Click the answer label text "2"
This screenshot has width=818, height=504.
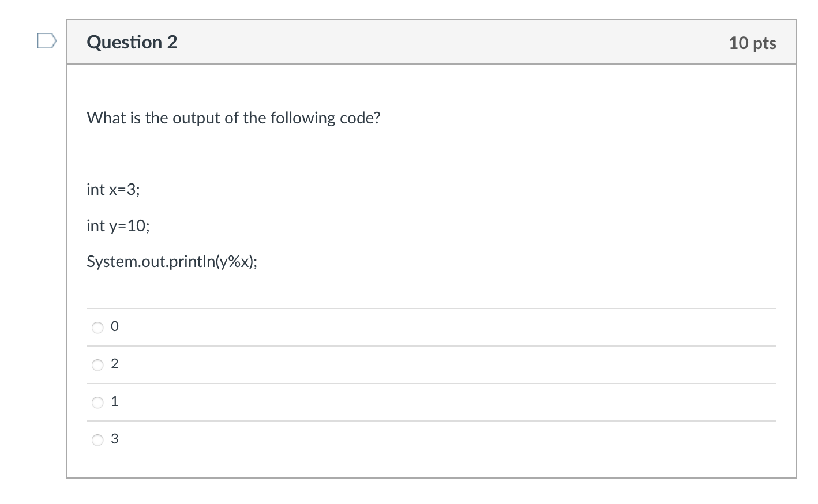(x=114, y=364)
